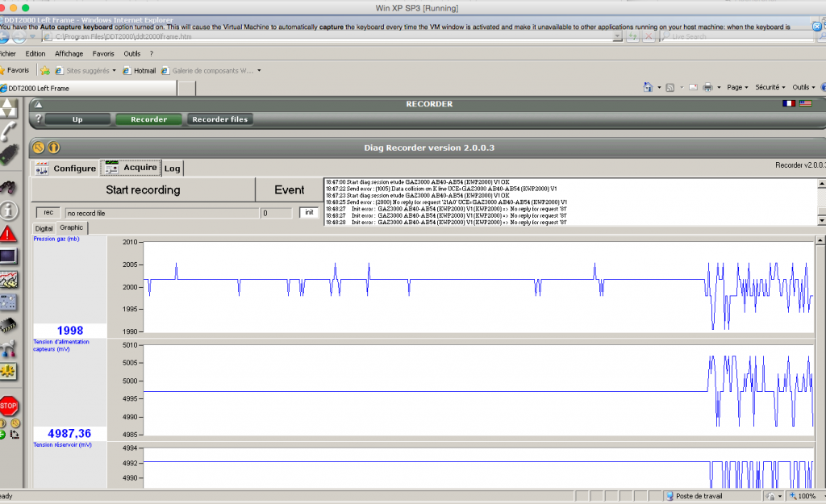The width and height of the screenshot is (826, 504).
Task: Click the printer icon in IE toolbar
Action: (x=707, y=87)
